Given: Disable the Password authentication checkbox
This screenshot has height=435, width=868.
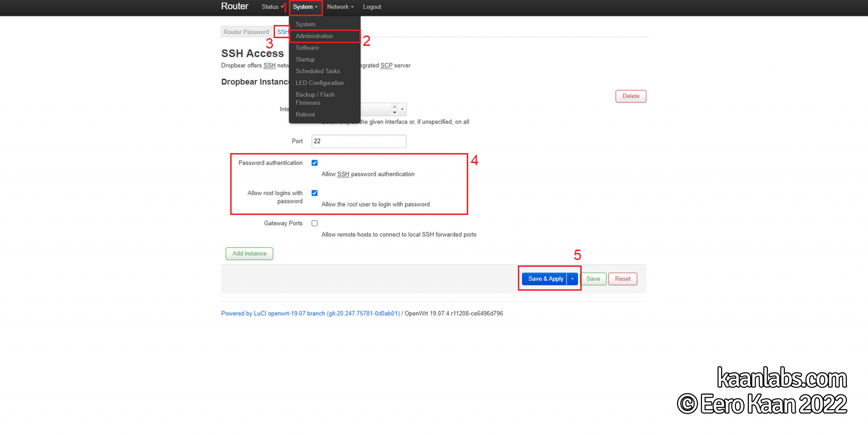Looking at the screenshot, I should coord(314,163).
